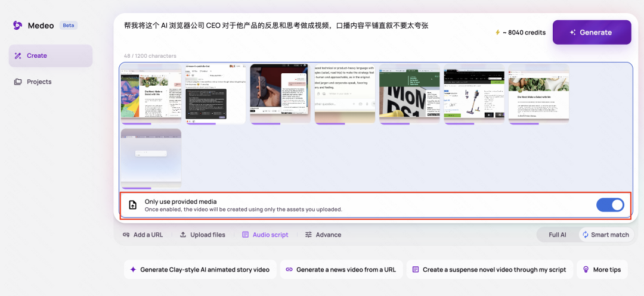Open Projects in the sidebar

pyautogui.click(x=33, y=82)
